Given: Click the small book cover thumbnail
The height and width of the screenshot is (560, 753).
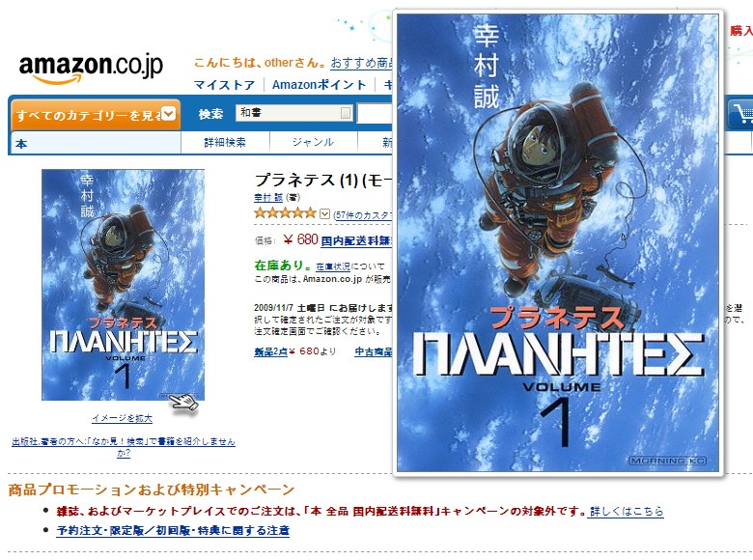Looking at the screenshot, I should [123, 284].
